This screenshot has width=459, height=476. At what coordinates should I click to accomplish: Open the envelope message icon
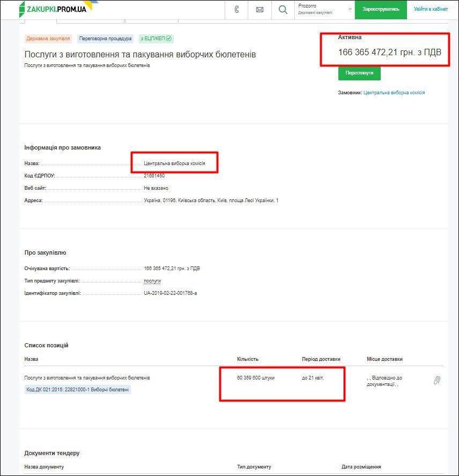pyautogui.click(x=260, y=10)
